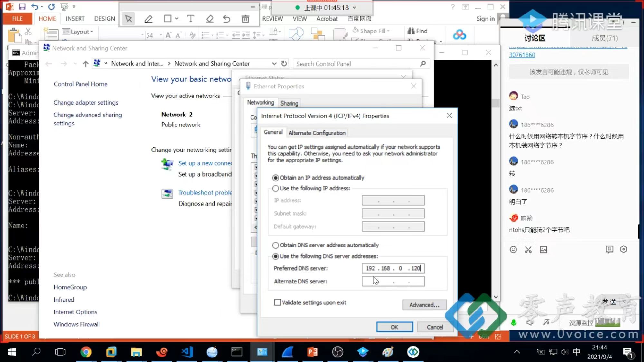Select Use the following IP address
The height and width of the screenshot is (362, 644).
(276, 188)
